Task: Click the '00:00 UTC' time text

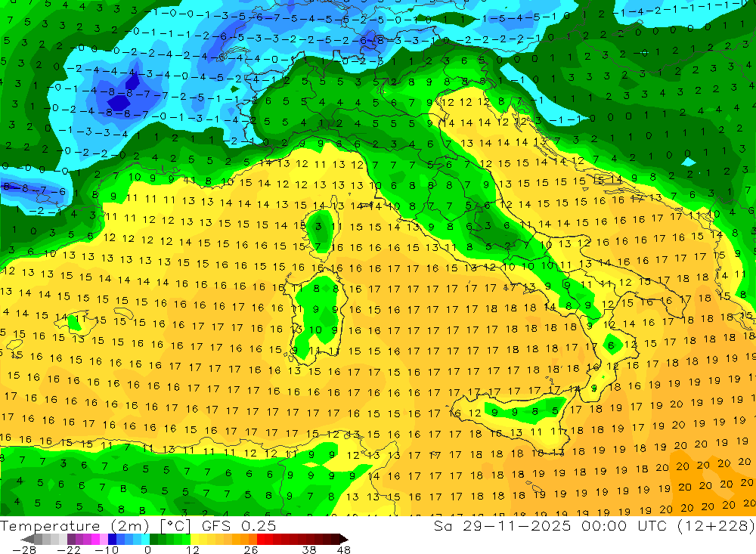Action: coord(626,525)
